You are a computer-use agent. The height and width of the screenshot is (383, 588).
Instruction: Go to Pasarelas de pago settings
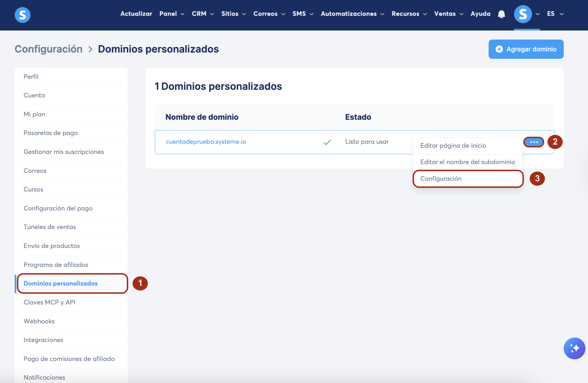(51, 133)
